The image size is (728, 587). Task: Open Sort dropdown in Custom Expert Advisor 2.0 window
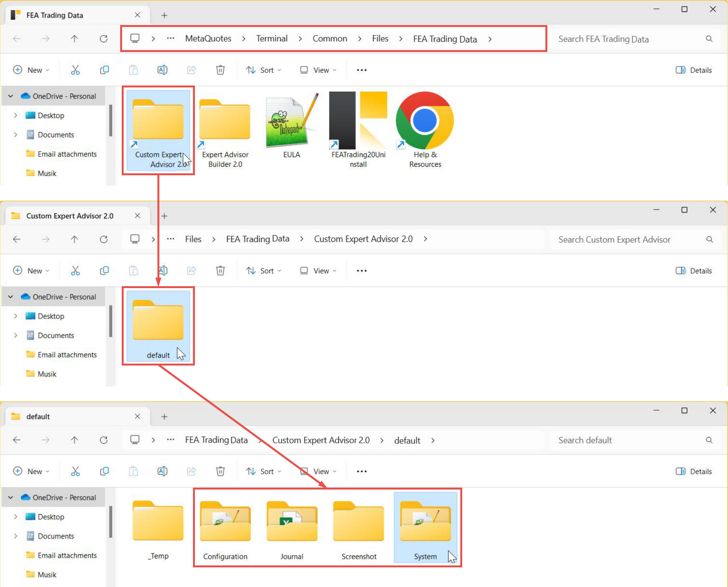264,271
